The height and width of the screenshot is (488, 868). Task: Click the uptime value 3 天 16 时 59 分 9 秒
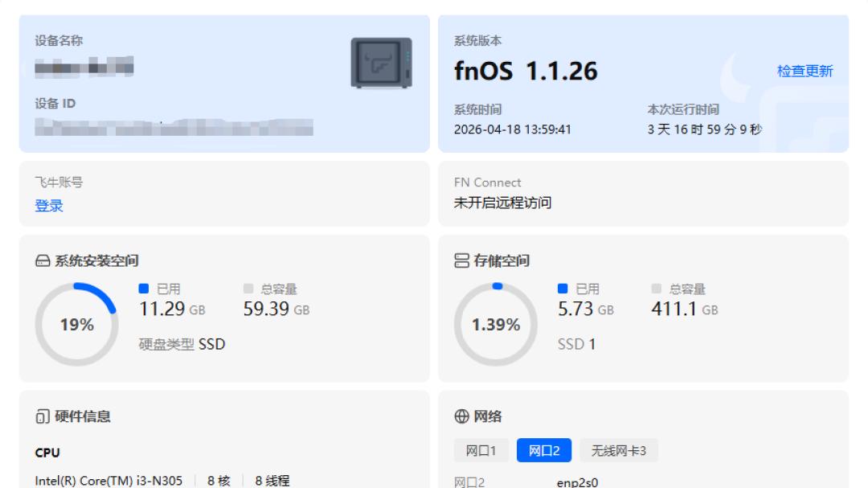(705, 129)
